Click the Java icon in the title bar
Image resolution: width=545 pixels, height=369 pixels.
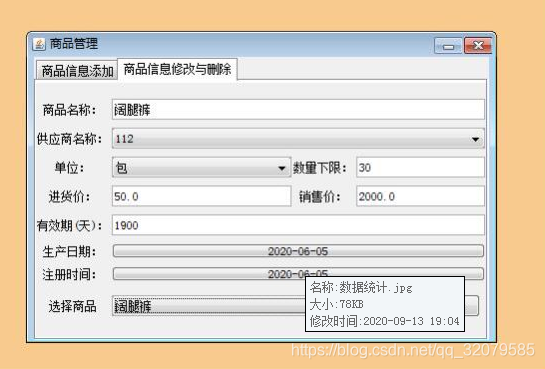pos(39,44)
